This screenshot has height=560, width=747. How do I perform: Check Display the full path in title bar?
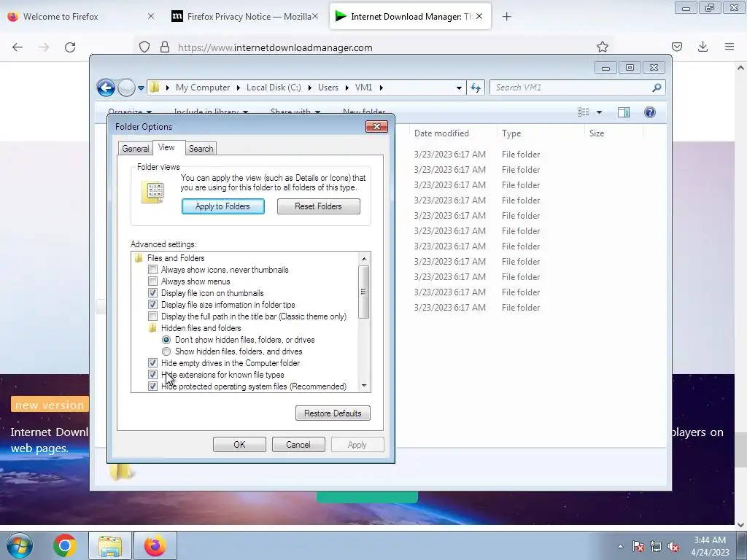point(152,316)
